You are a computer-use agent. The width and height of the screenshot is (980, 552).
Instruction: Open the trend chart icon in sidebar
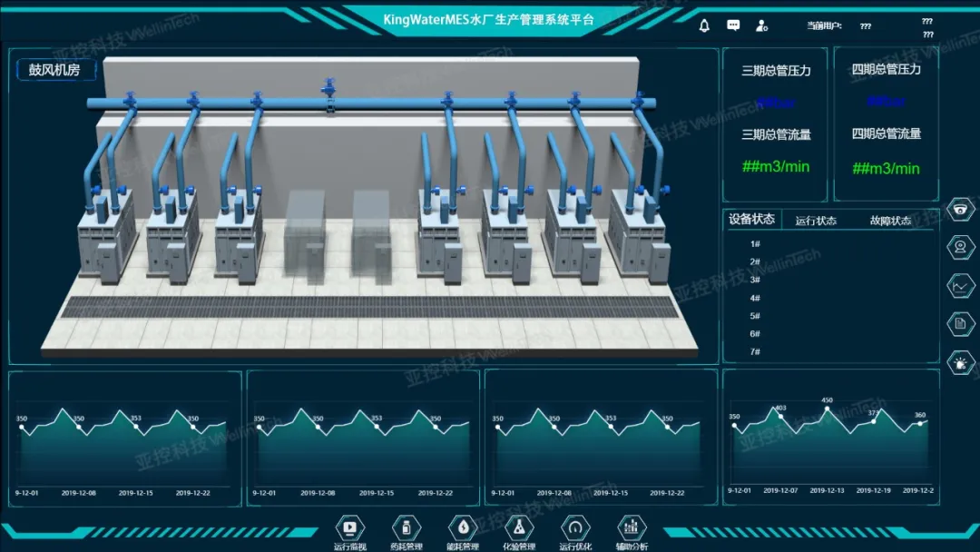[960, 285]
